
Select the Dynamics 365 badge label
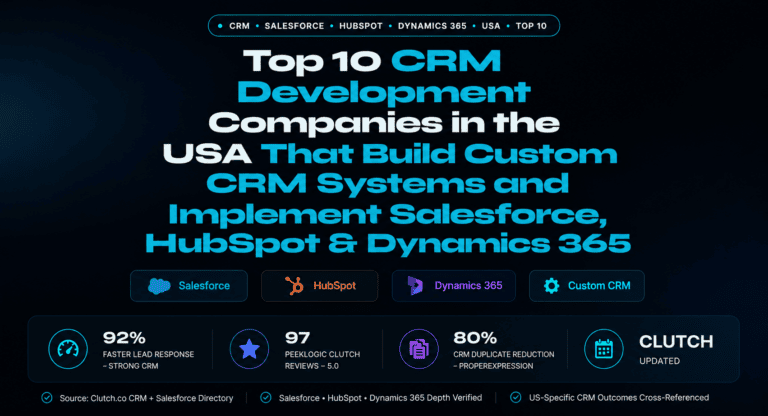click(468, 286)
